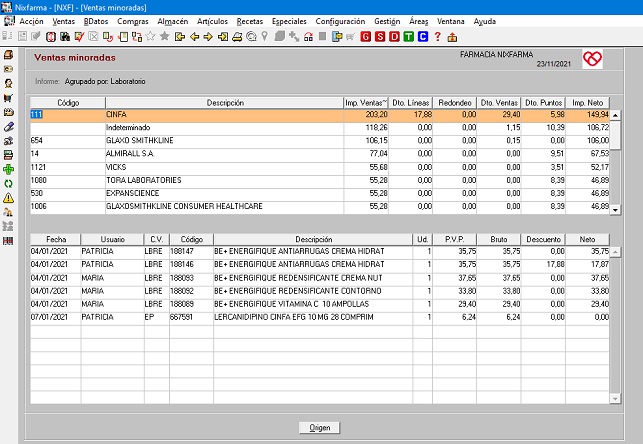Screen dimensions: 643x444
Task: Open the Almacén menu
Action: click(x=173, y=21)
